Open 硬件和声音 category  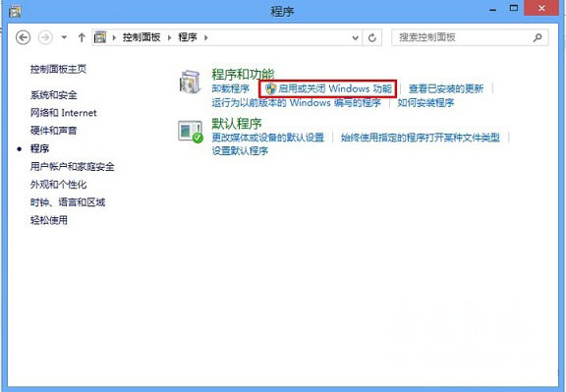54,131
